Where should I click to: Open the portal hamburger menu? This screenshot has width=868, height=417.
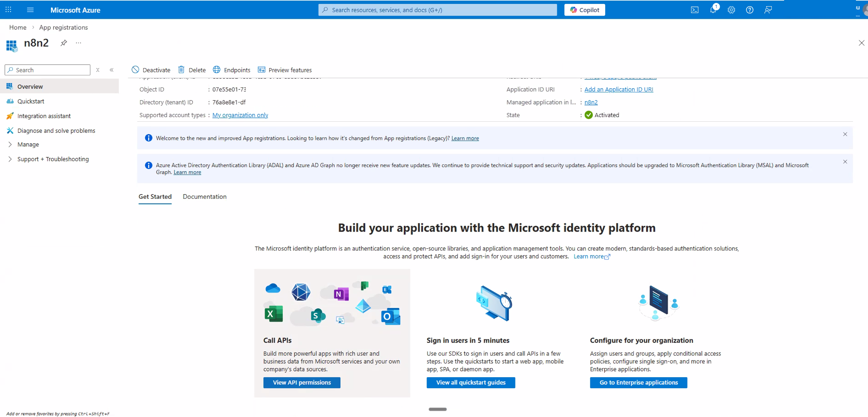pos(30,10)
